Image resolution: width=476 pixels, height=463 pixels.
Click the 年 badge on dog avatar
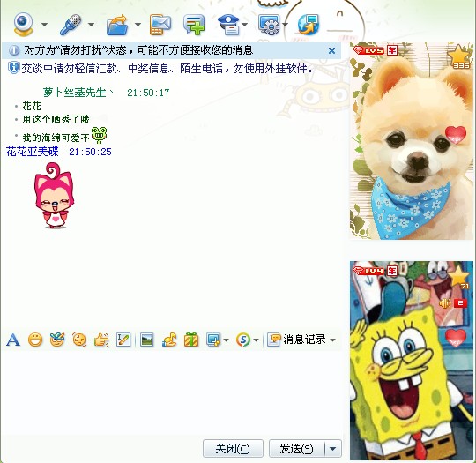392,50
